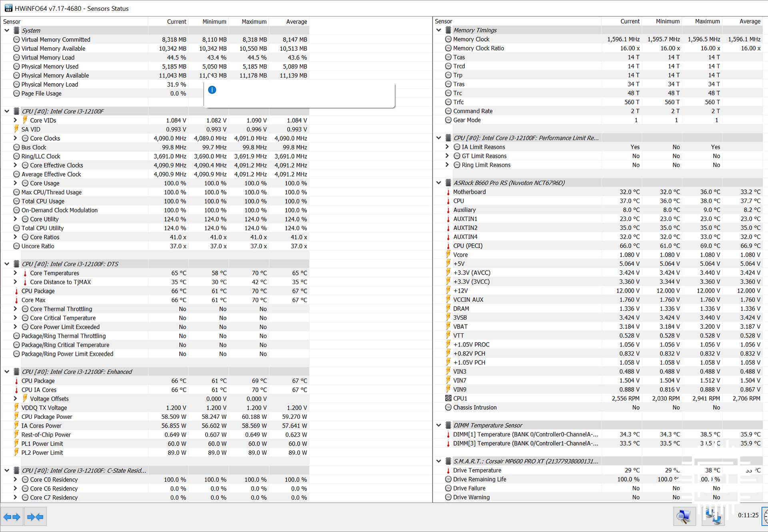Click the right pane Maximum column header

coord(702,21)
